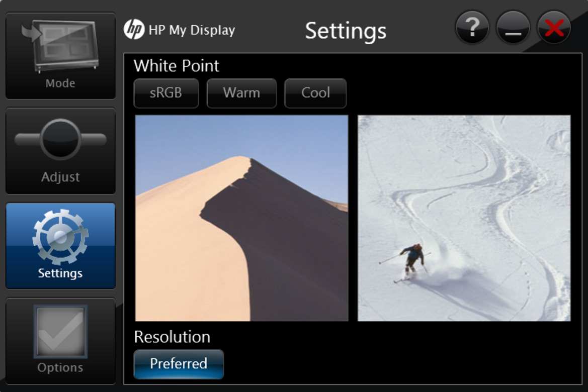Click the Settings page title
588x392 pixels.
[x=346, y=31]
